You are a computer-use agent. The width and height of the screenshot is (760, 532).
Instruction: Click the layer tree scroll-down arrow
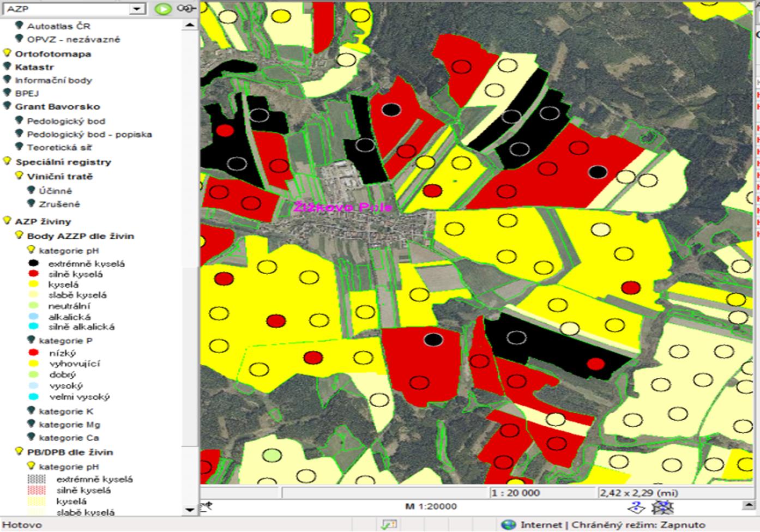click(189, 510)
